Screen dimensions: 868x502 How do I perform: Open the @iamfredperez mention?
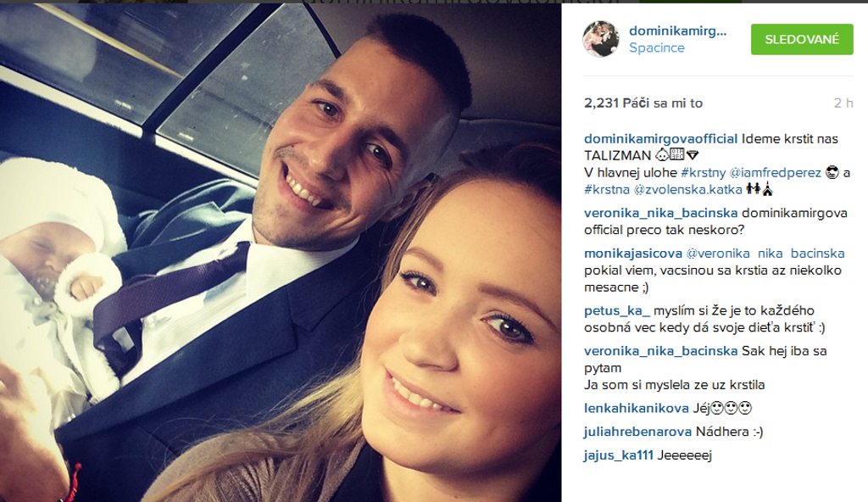775,173
